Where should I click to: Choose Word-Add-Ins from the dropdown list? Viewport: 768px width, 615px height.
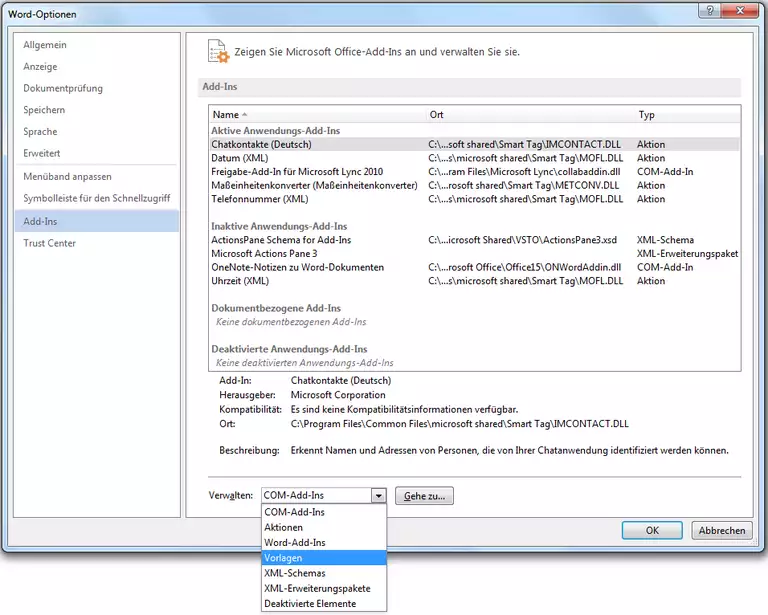click(x=295, y=542)
